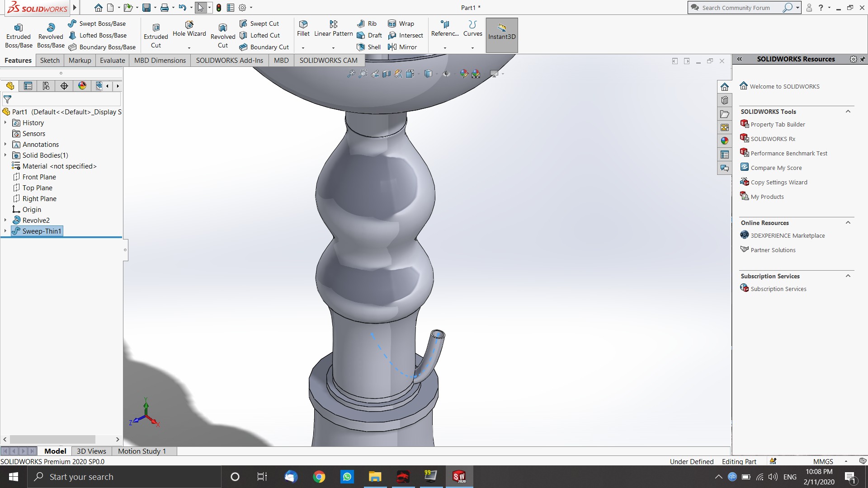The width and height of the screenshot is (868, 488).
Task: Open the Curves dropdown arrow
Action: click(x=472, y=48)
